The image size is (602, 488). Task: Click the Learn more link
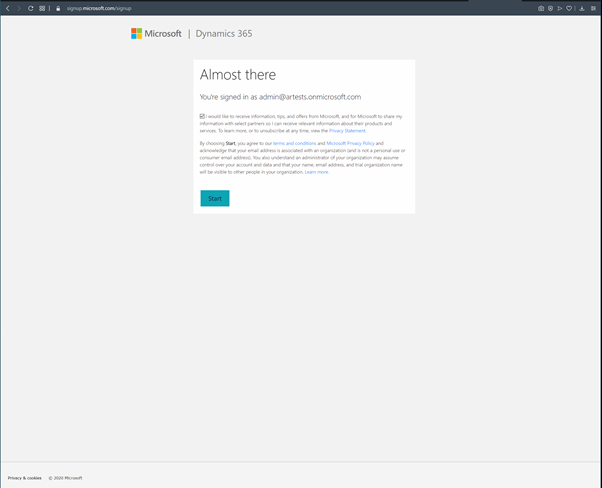click(x=316, y=172)
